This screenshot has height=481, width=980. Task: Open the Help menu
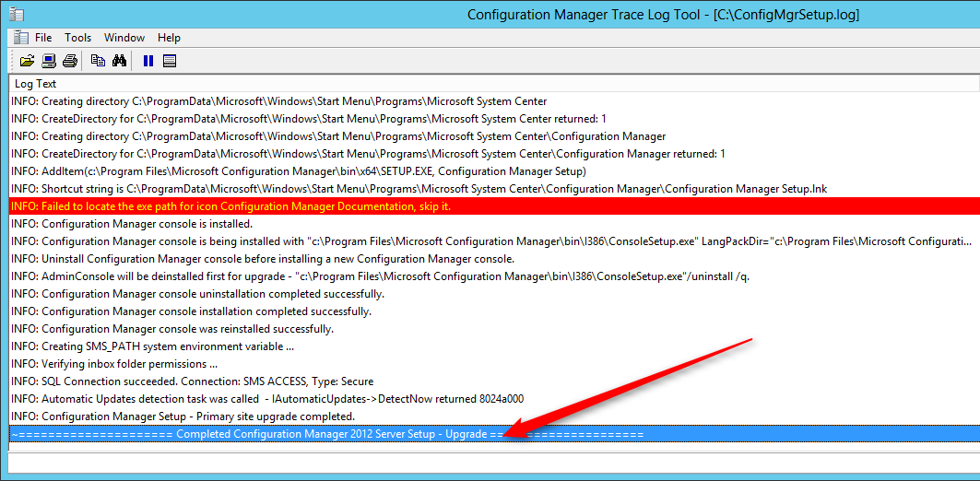[x=169, y=38]
